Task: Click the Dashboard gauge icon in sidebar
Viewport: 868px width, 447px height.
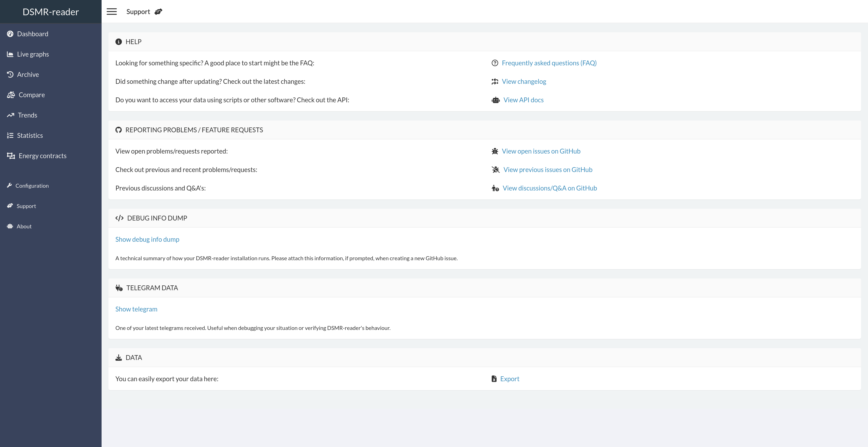Action: click(x=10, y=34)
